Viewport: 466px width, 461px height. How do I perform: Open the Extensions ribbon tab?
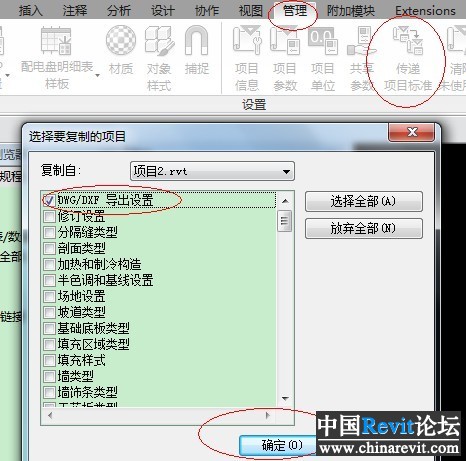pos(425,11)
